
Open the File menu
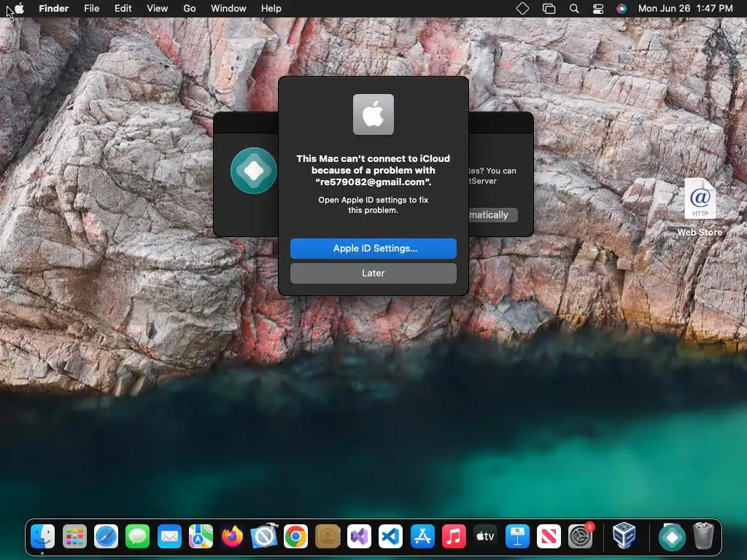(91, 9)
